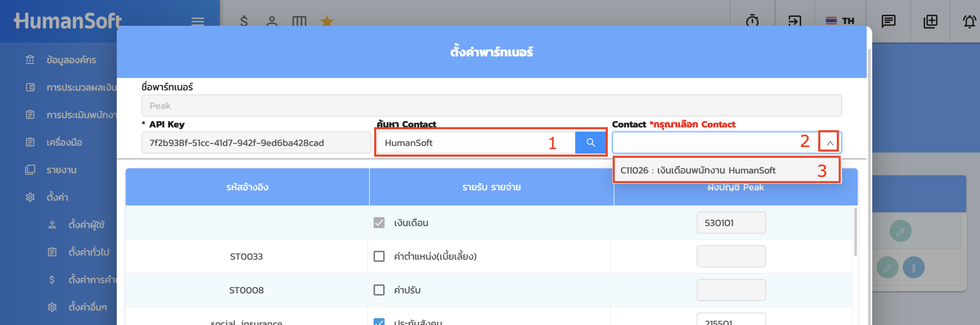Click the login arrow icon in top bar

tap(795, 21)
